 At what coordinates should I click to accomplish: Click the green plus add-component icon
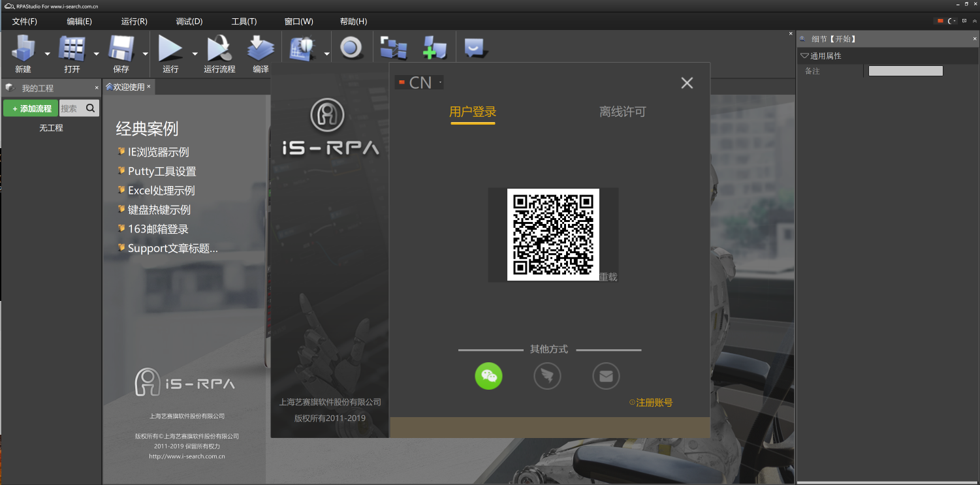[434, 47]
